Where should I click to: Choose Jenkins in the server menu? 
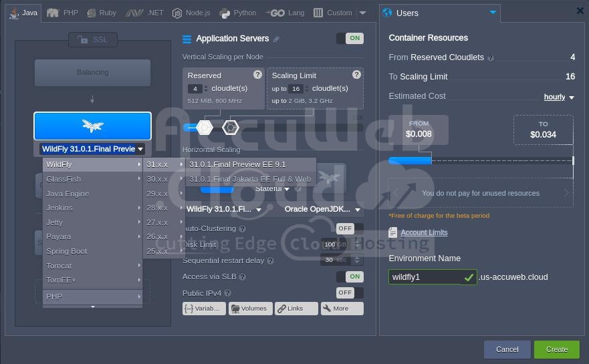point(92,208)
